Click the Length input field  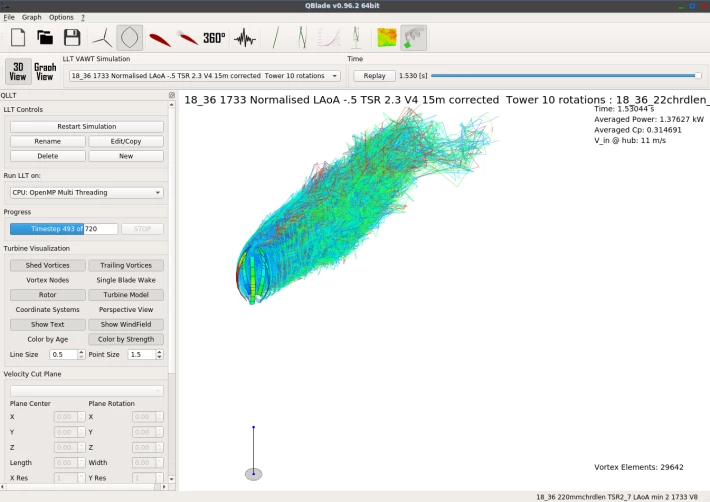click(x=66, y=463)
